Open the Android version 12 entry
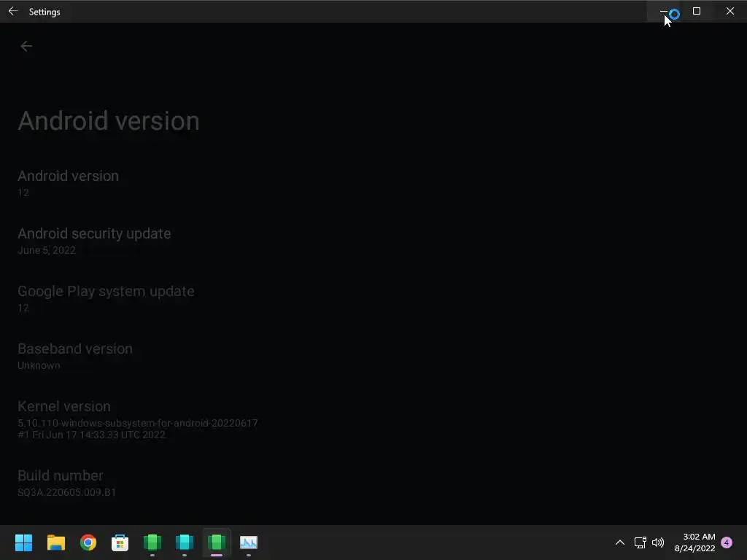This screenshot has width=747, height=560. pyautogui.click(x=373, y=183)
